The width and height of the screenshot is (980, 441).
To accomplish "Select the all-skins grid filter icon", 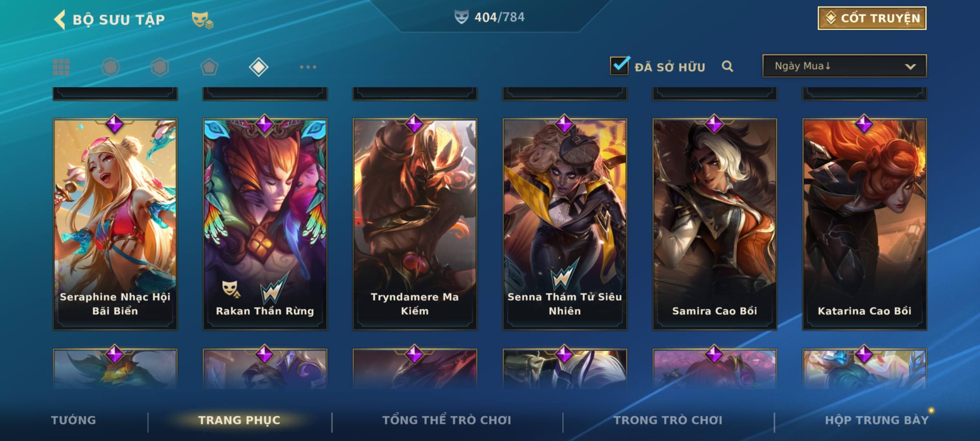I will coord(61,67).
